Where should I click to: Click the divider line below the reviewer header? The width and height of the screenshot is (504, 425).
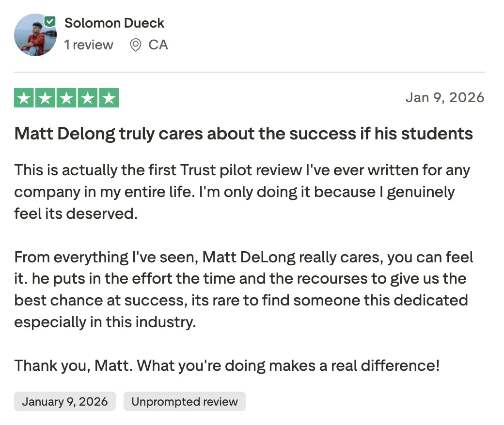(x=250, y=72)
